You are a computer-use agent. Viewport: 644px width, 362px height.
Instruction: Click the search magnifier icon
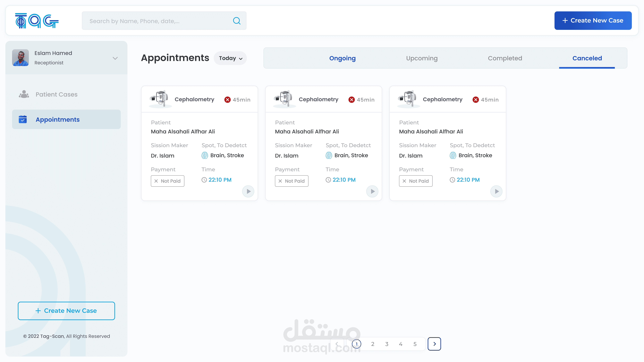pyautogui.click(x=236, y=21)
